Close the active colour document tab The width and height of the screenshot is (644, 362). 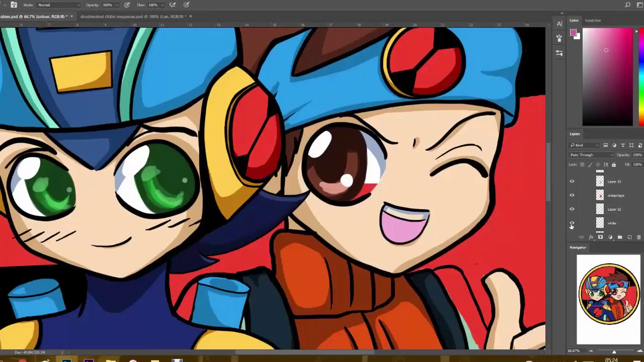click(x=71, y=17)
